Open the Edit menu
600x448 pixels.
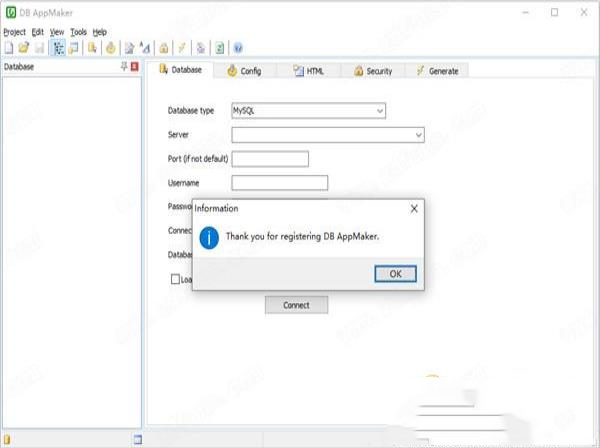38,32
